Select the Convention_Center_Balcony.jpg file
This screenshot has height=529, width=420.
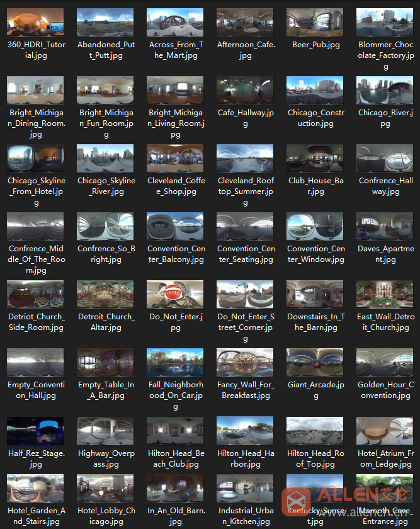point(175,227)
